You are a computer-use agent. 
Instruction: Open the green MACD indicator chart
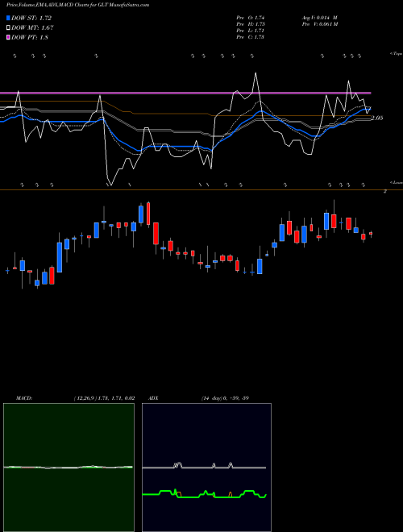(x=69, y=468)
